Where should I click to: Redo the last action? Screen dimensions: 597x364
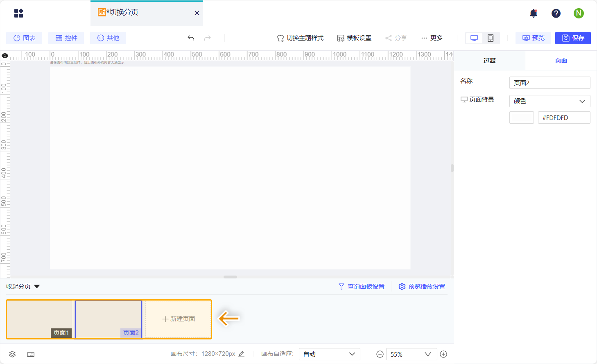pyautogui.click(x=208, y=38)
